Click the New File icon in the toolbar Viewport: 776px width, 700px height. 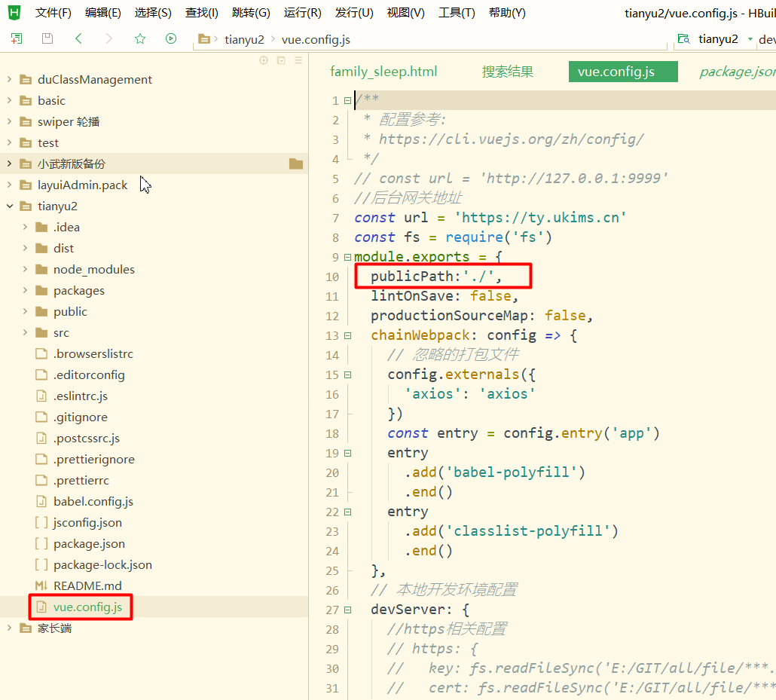tap(17, 38)
